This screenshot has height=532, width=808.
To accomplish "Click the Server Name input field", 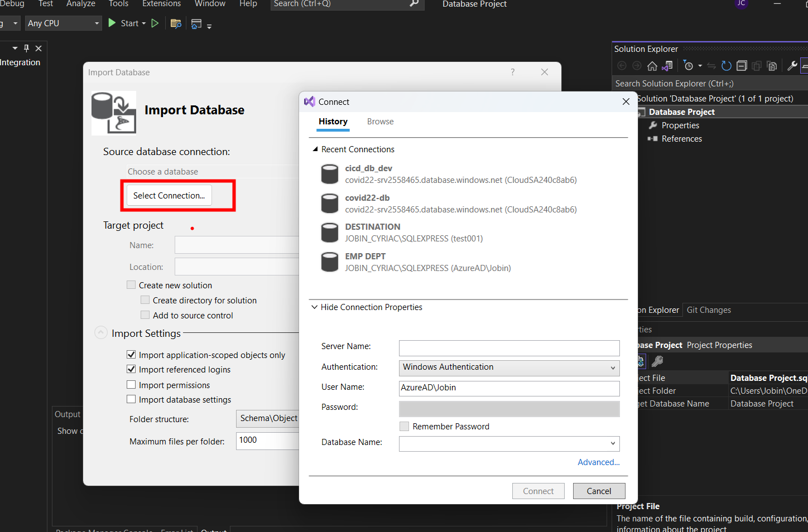I will tap(509, 348).
